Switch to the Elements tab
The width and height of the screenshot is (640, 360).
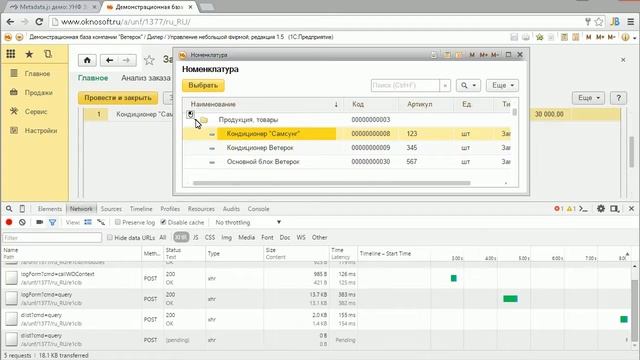[50, 209]
